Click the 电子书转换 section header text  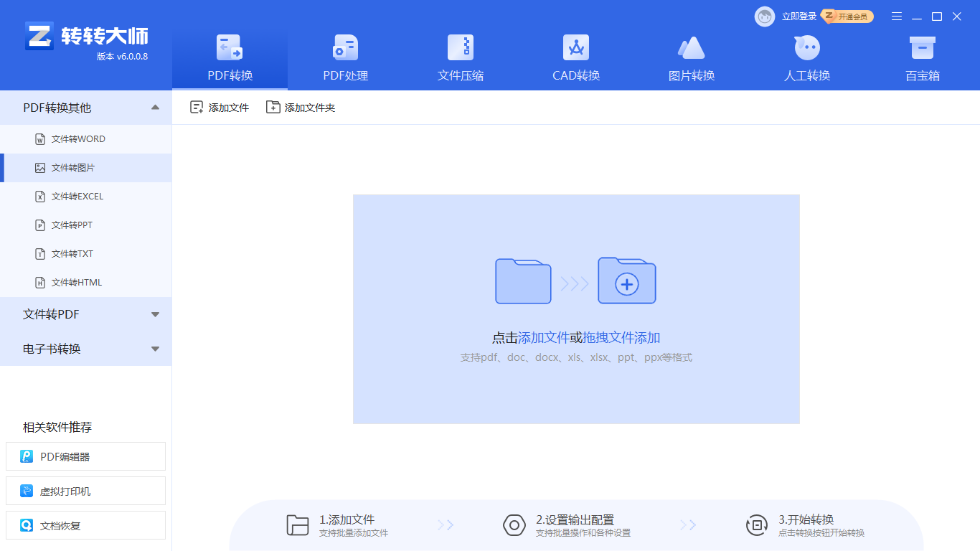[52, 349]
